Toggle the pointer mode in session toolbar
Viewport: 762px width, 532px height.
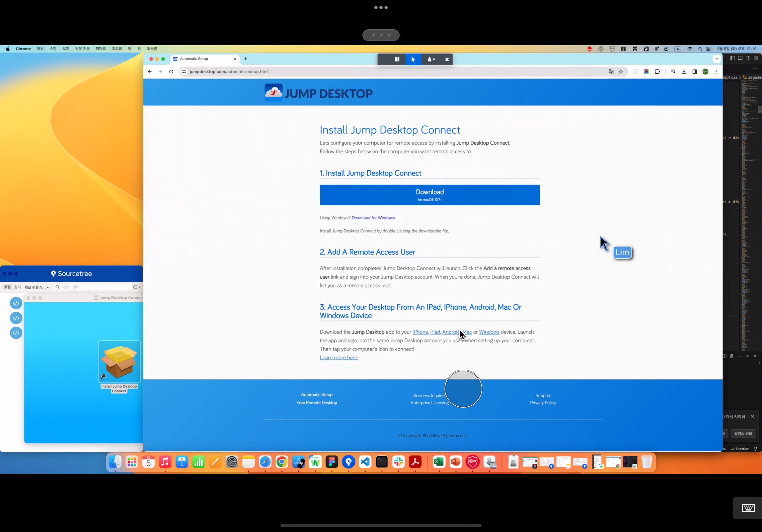pos(413,59)
